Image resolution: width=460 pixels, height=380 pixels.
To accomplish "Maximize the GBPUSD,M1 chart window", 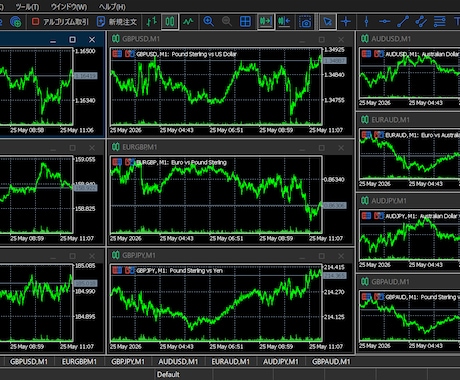I will pos(322,40).
